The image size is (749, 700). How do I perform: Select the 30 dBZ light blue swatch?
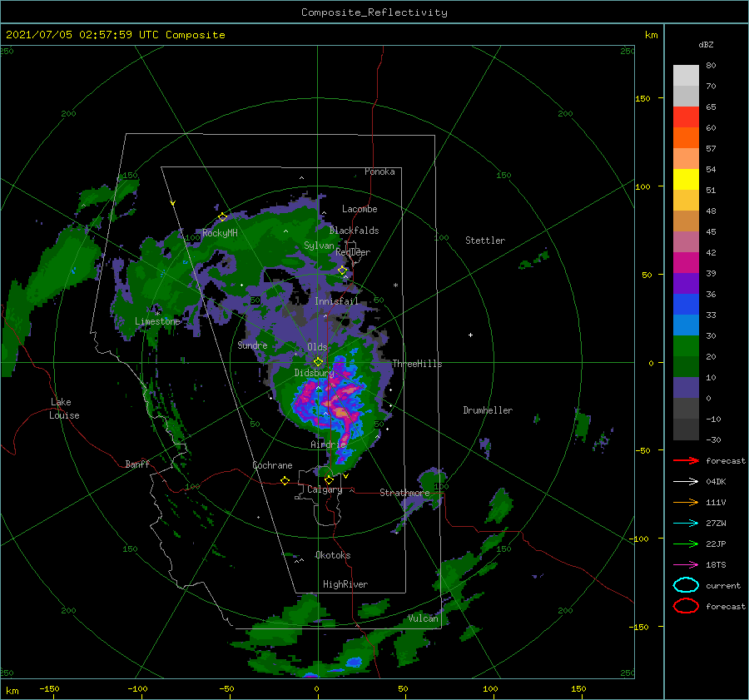coord(686,325)
